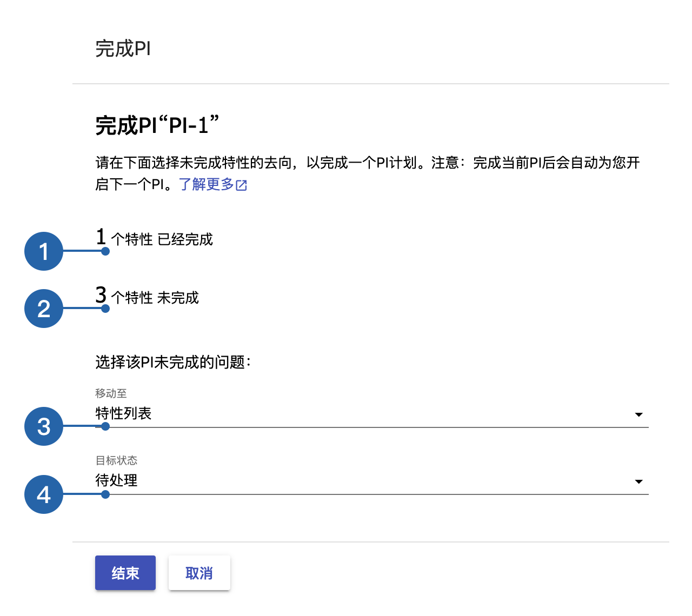
Task: Click the 取消 button
Action: point(199,573)
